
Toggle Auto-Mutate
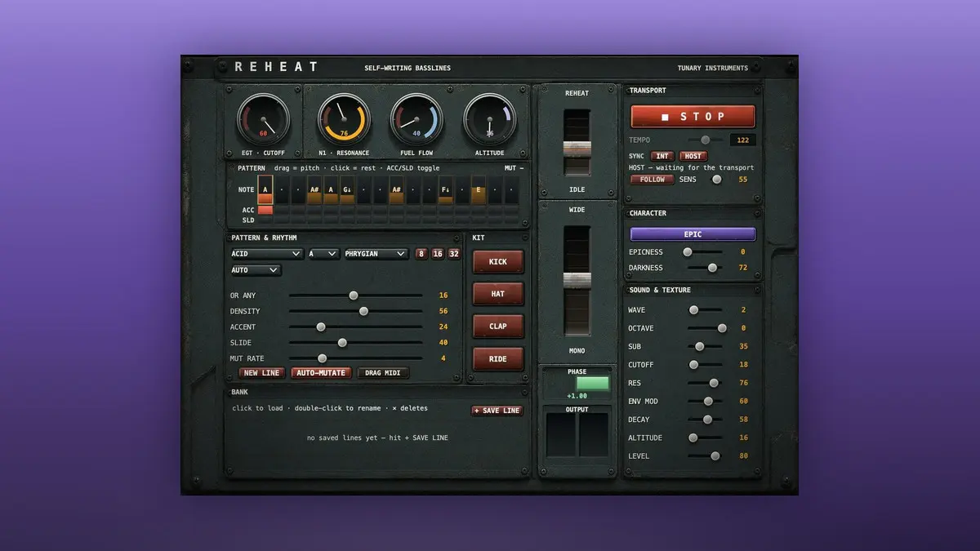(322, 373)
